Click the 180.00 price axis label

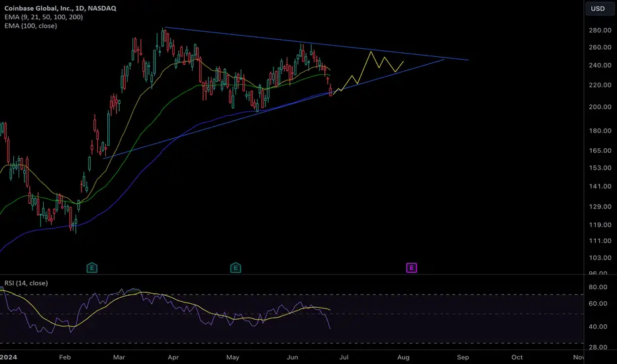(x=600, y=130)
